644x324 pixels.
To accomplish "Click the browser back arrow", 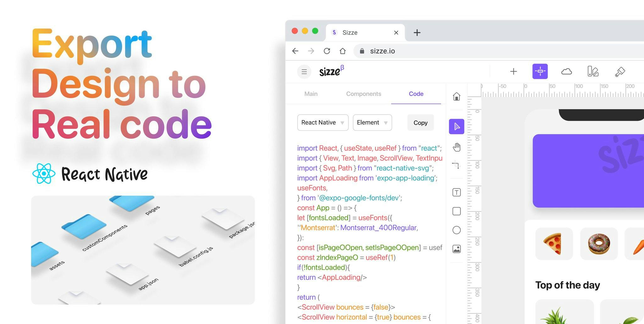I will 295,51.
